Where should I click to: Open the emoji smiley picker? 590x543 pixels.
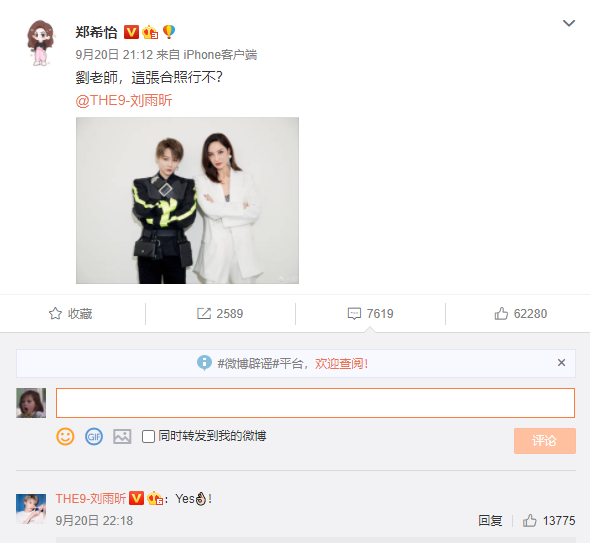point(65,437)
